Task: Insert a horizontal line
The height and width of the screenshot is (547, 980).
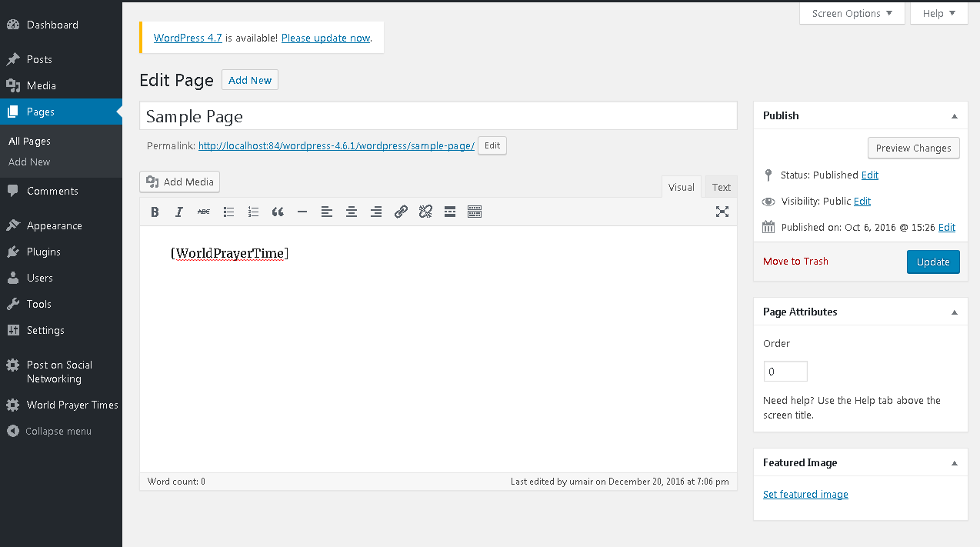Action: (302, 212)
